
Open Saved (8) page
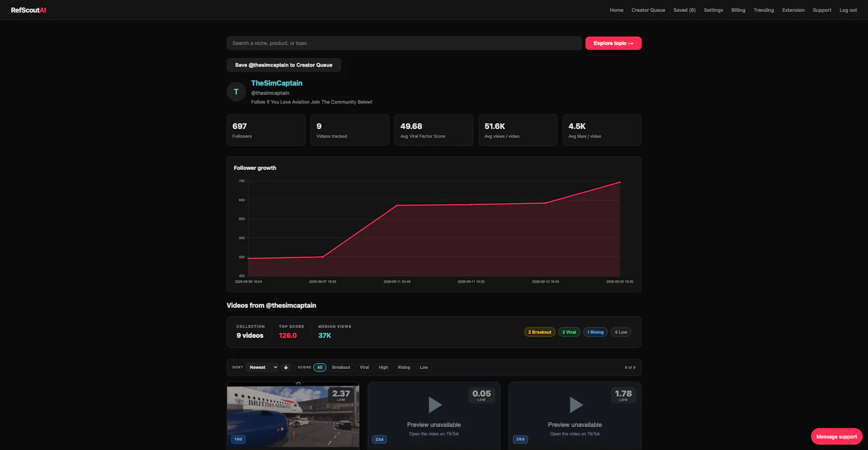[685, 10]
